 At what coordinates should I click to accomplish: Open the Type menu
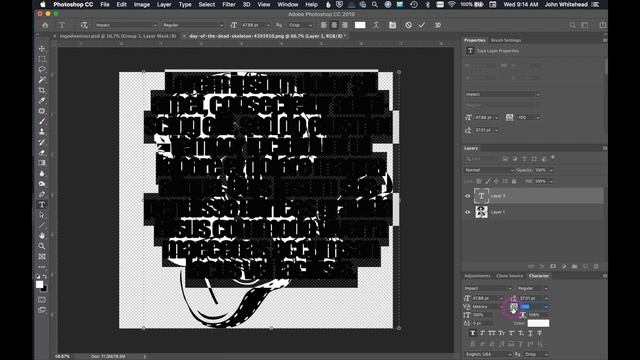pyautogui.click(x=185, y=4)
